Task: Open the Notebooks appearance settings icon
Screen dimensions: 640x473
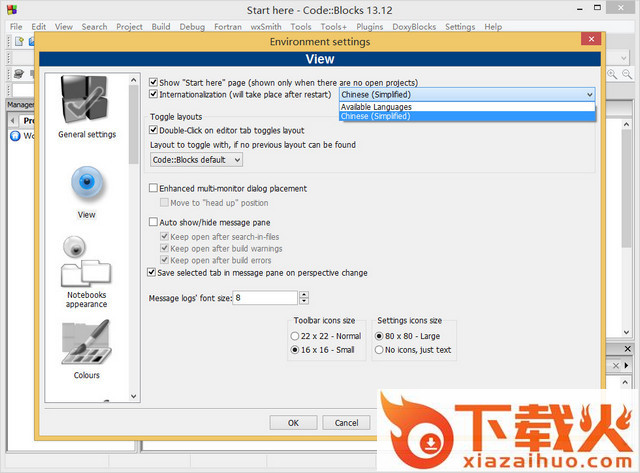Action: [x=86, y=263]
